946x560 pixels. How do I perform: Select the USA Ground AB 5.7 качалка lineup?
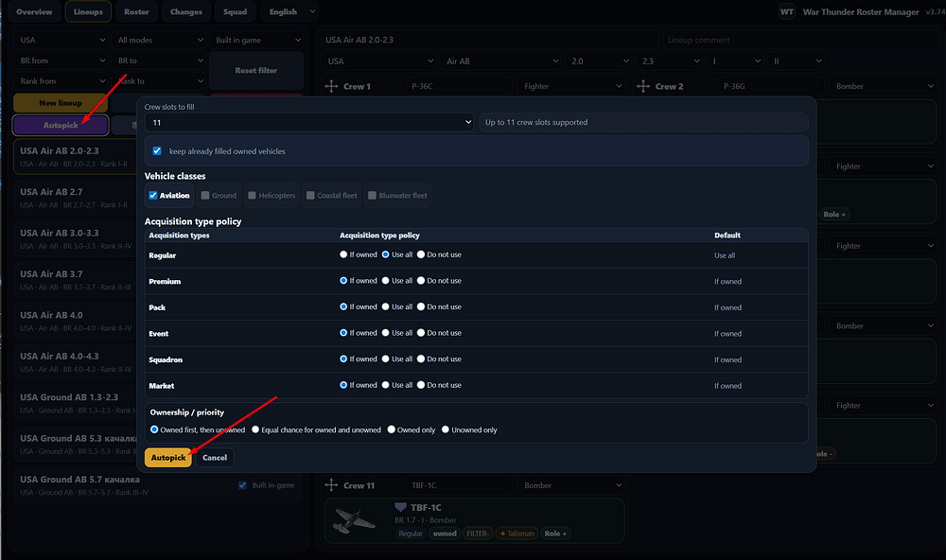tap(157, 486)
